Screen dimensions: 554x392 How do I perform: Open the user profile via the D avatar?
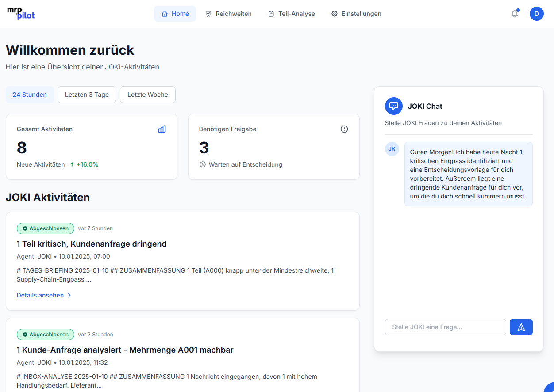(536, 14)
